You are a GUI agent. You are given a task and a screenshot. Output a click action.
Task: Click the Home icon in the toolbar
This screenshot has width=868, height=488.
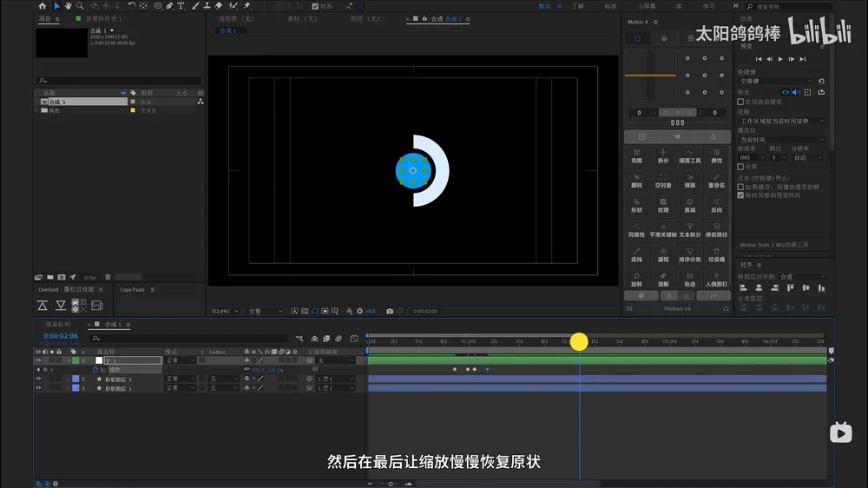pyautogui.click(x=42, y=6)
